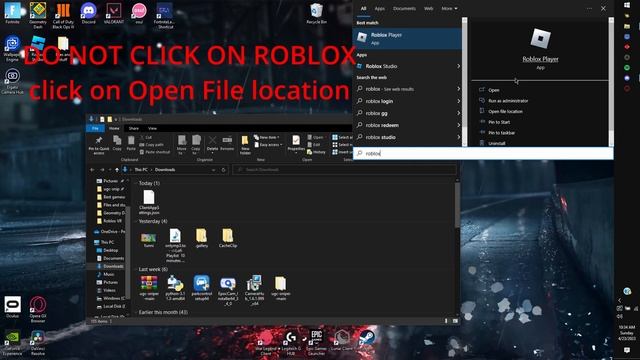Select the ugc-sniper-main RAR archive
Image resolution: width=640 pixels, height=360 pixels.
pyautogui.click(x=149, y=288)
